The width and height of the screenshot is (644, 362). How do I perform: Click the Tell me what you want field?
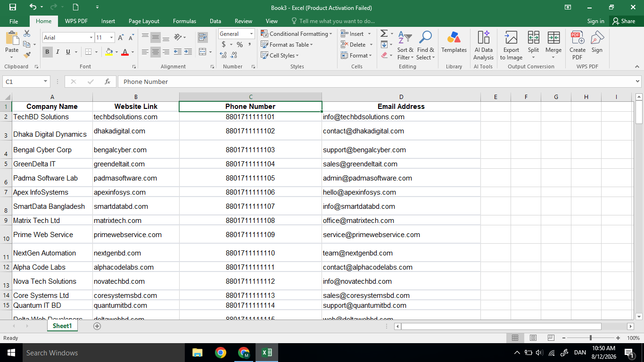click(333, 21)
